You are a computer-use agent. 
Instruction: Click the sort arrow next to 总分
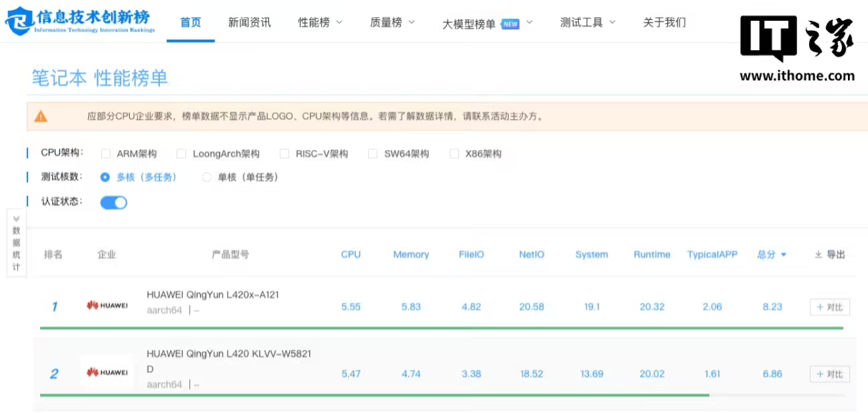783,255
